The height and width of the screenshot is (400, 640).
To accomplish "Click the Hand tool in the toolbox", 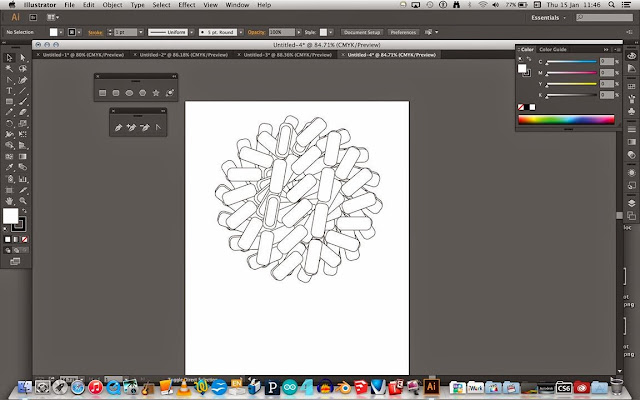I will 9,201.
